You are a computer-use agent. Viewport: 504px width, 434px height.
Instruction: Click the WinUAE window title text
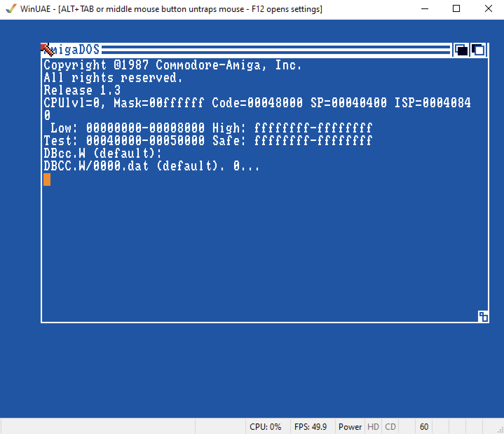pyautogui.click(x=171, y=9)
